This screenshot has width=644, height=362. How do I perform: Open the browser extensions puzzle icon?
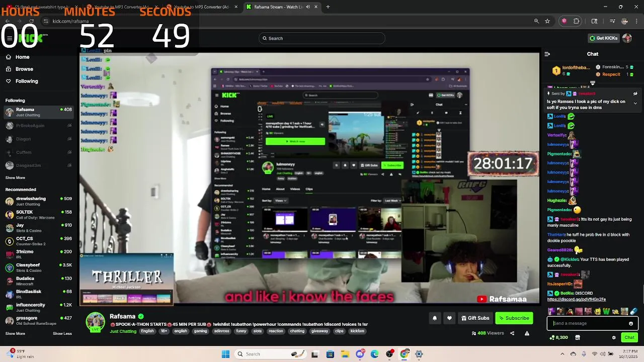coord(577,21)
